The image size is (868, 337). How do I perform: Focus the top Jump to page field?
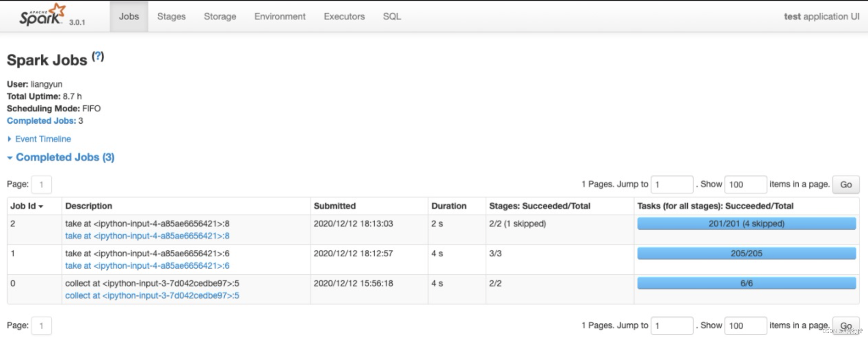(672, 185)
